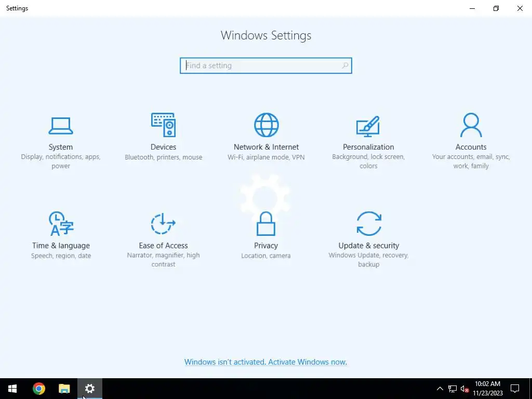Click the Accounts label text
The width and height of the screenshot is (532, 399).
[471, 147]
